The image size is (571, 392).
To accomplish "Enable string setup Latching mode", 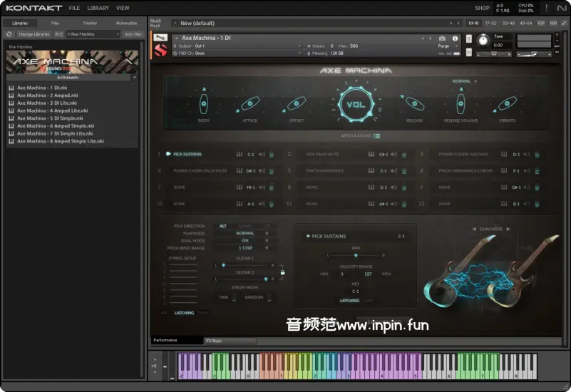I will (x=184, y=313).
